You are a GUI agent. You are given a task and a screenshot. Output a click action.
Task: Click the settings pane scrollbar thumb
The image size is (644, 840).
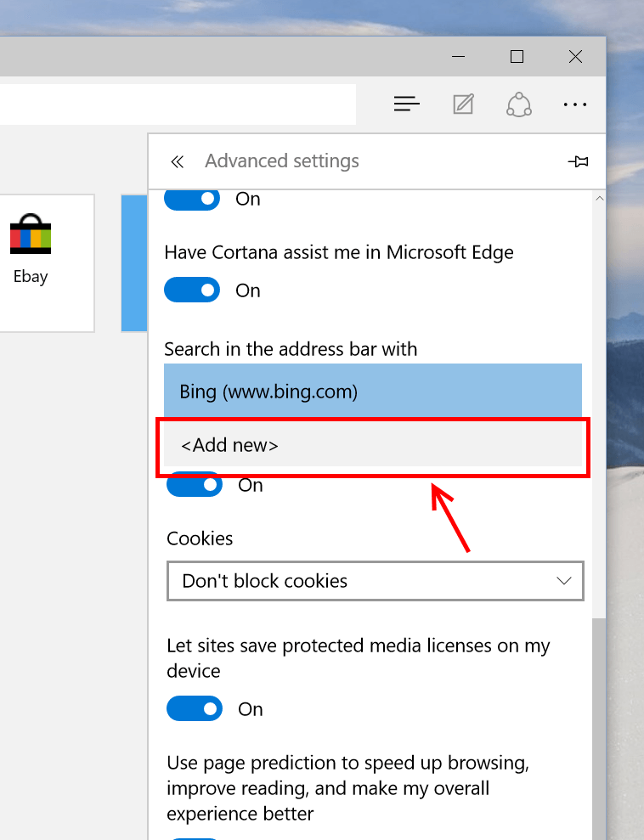[599, 729]
